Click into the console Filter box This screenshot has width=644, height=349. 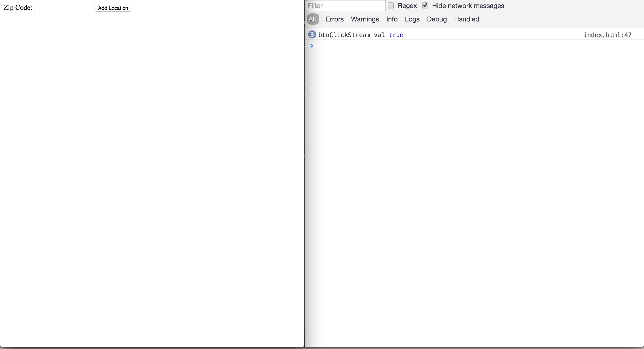[345, 6]
